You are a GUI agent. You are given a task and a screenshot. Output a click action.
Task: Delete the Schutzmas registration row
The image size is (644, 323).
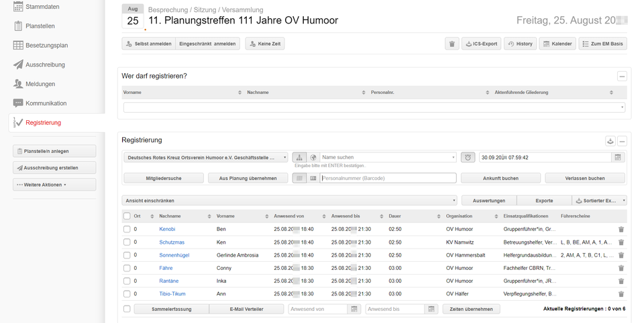click(621, 242)
